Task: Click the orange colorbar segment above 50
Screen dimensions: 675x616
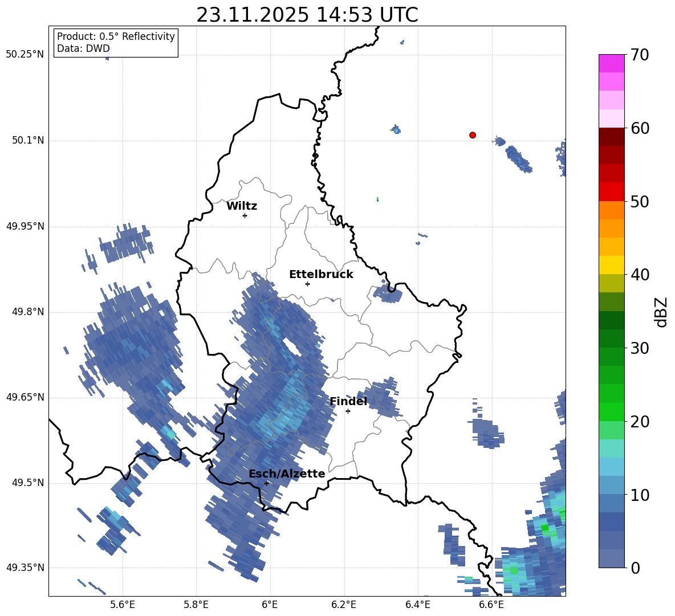Action: (611, 210)
